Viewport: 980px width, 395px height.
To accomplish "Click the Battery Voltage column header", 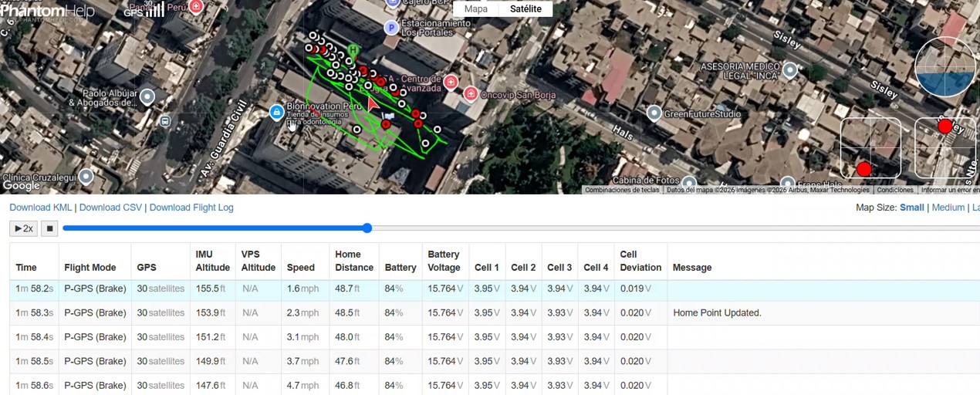I will coord(446,261).
